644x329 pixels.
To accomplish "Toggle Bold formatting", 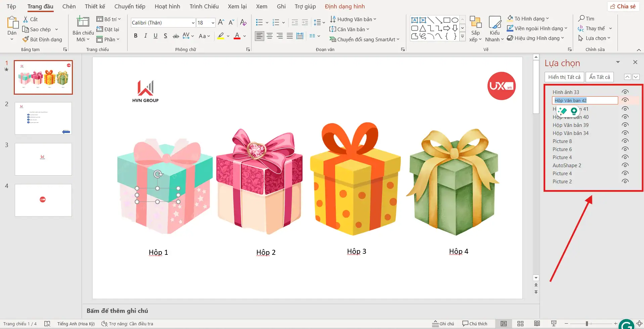I will tap(136, 36).
